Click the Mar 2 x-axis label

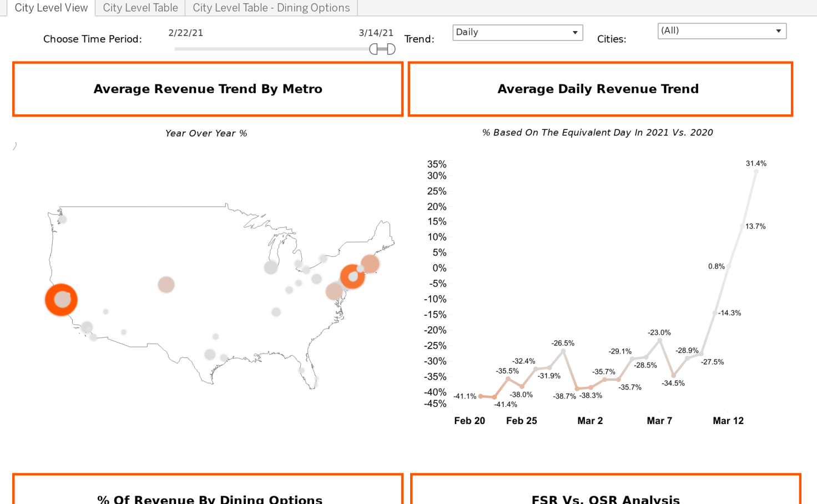(590, 421)
